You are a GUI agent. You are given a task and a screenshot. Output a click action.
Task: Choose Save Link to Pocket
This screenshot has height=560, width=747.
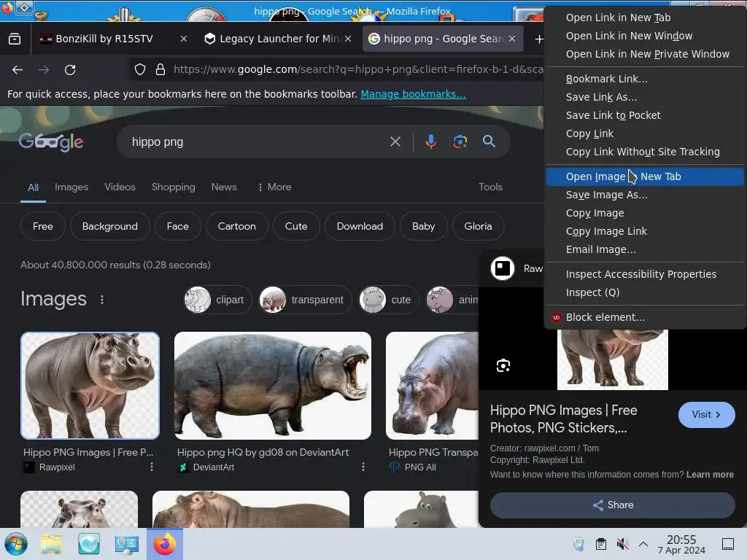[645, 115]
